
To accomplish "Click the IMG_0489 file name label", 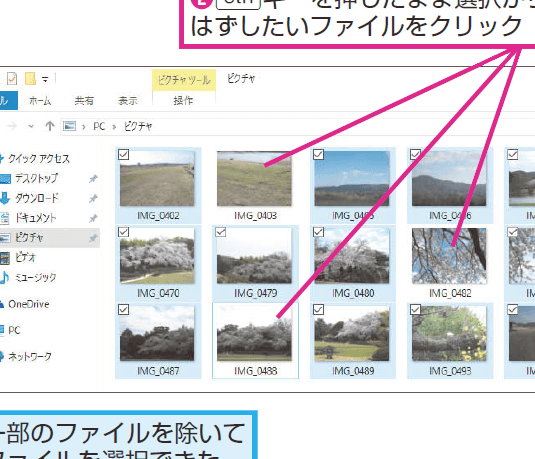I will pyautogui.click(x=353, y=371).
